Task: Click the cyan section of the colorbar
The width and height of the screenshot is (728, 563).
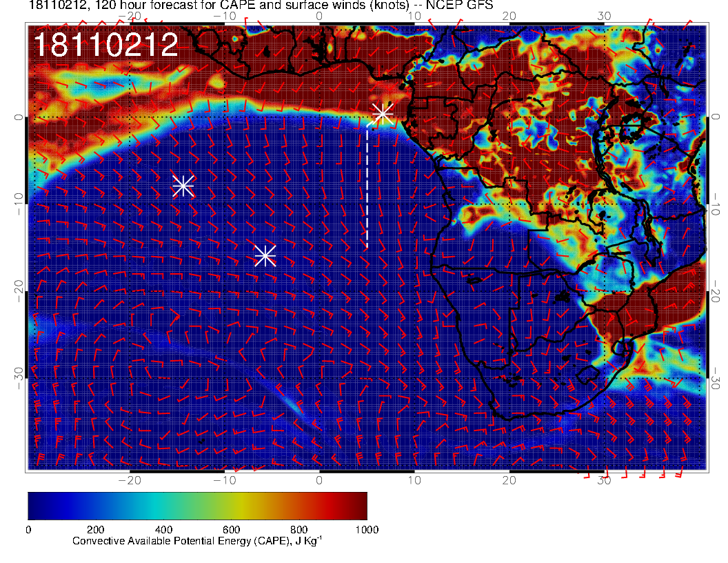Action: (155, 505)
